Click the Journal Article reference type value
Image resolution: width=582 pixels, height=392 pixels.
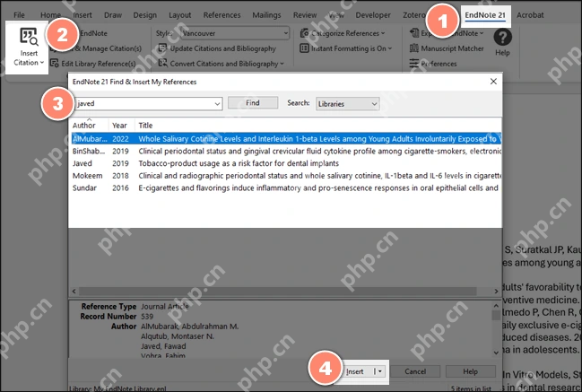164,307
